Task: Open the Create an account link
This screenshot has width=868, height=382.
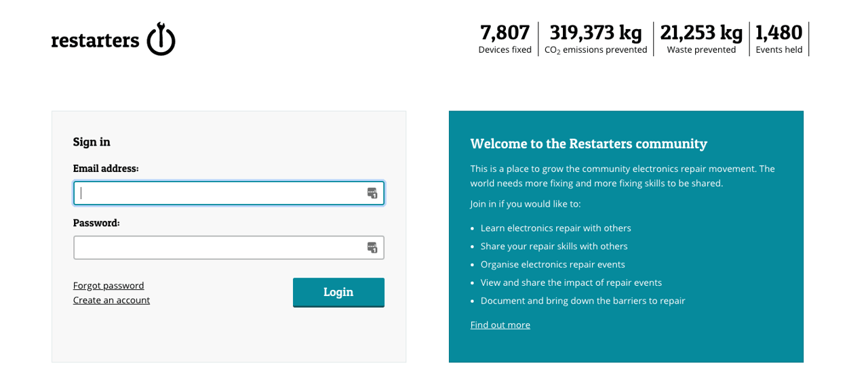Action: pos(111,300)
